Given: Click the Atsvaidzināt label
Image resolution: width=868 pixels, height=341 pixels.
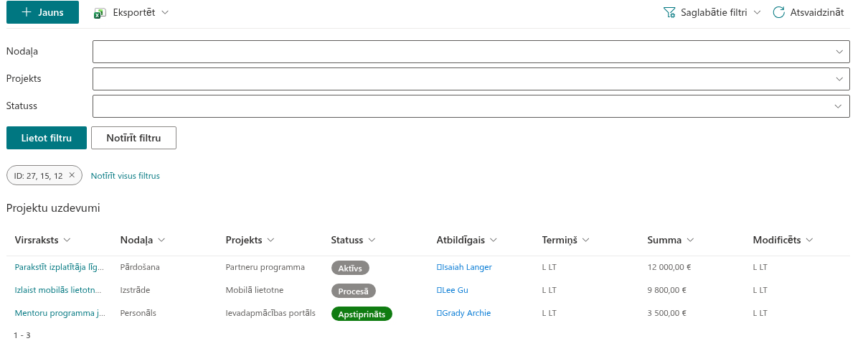Looking at the screenshot, I should point(816,13).
